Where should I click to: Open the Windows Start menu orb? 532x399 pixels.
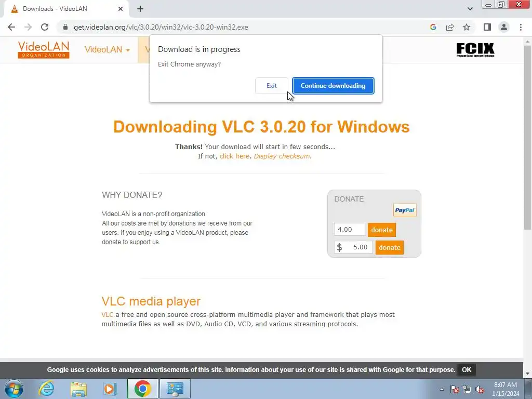14,389
